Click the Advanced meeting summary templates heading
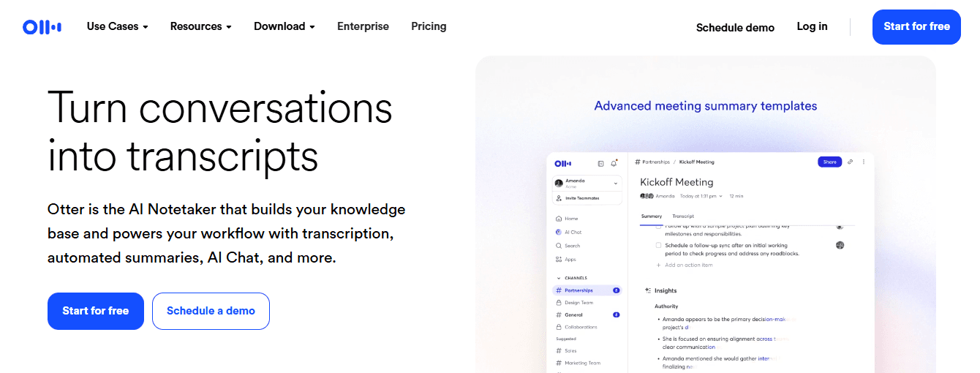Screen dimensions: 980x373 coord(706,106)
